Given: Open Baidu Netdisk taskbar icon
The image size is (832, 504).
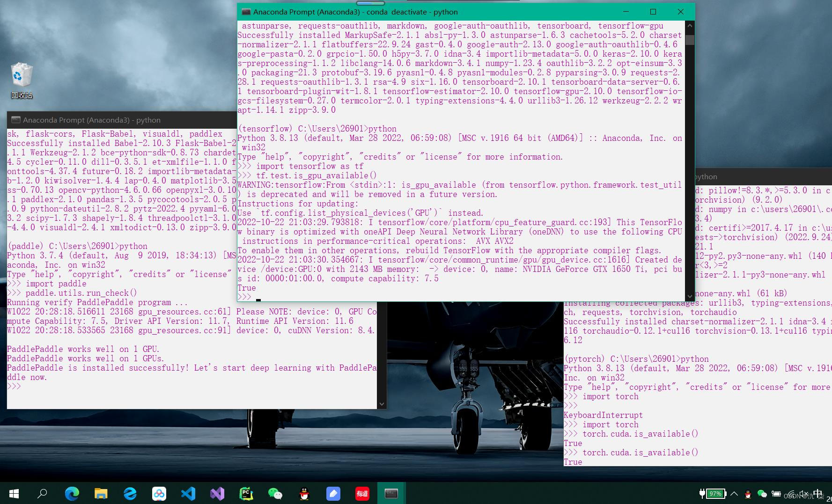Looking at the screenshot, I should click(x=159, y=493).
